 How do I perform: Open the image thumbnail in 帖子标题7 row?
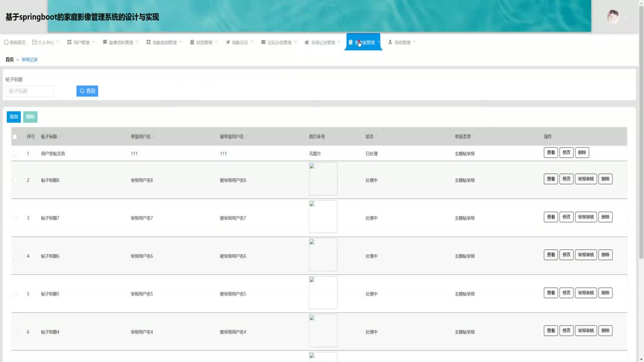(323, 217)
